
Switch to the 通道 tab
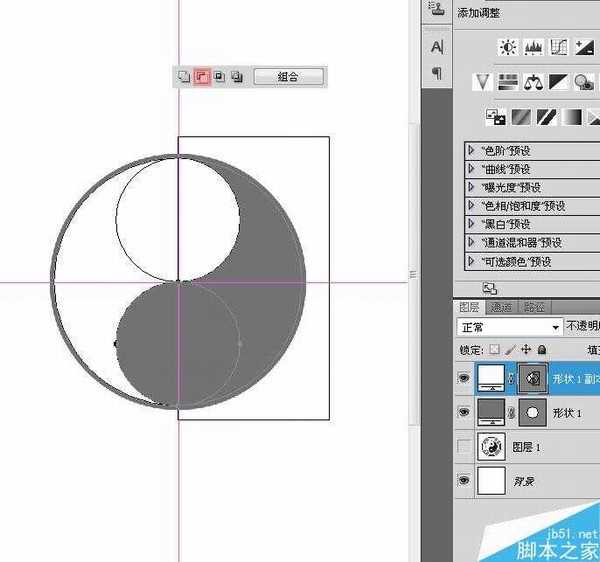pos(501,307)
